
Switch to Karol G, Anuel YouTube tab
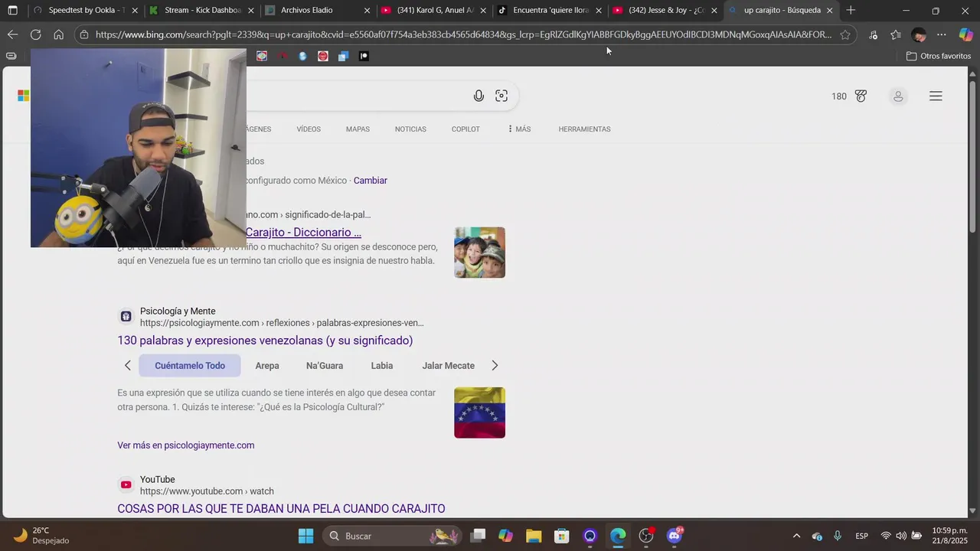433,11
